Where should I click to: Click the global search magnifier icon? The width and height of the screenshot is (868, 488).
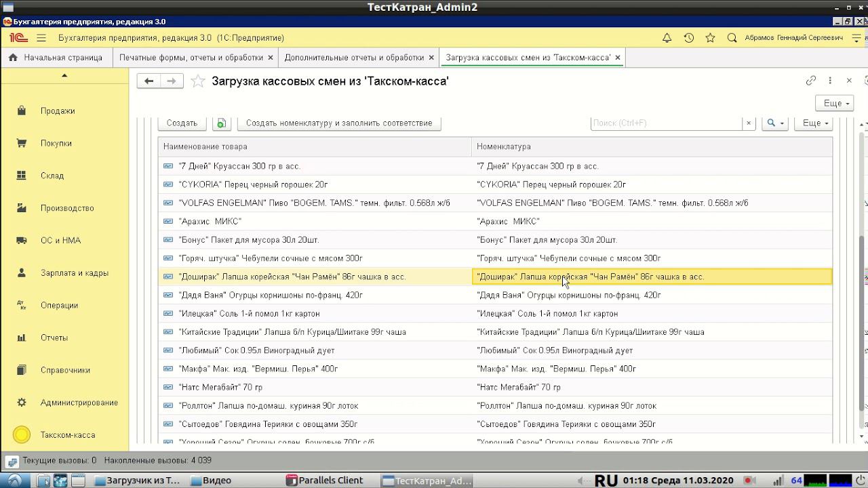[732, 38]
